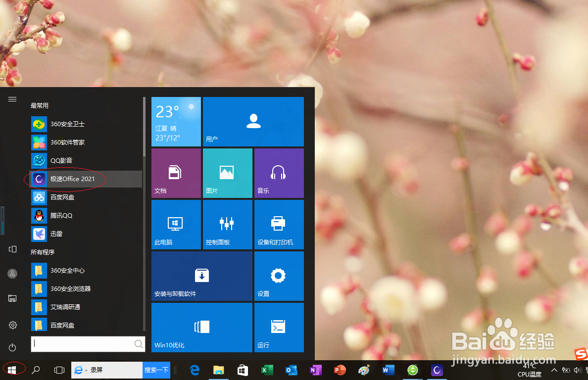Open 百度网盘 in most used list

tap(86, 197)
